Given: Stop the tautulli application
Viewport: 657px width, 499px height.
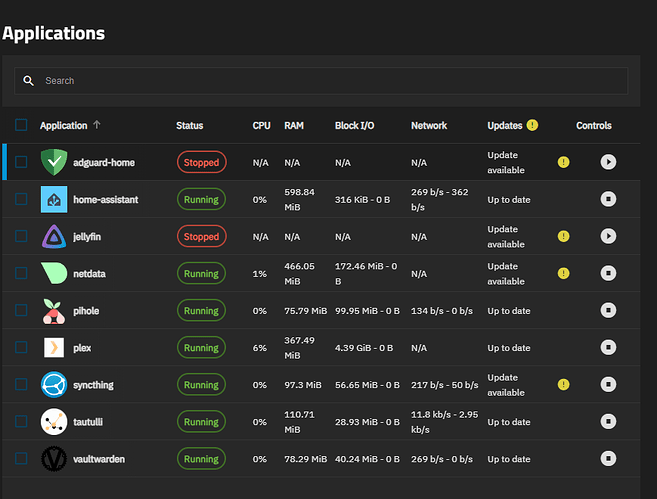Looking at the screenshot, I should coord(608,421).
